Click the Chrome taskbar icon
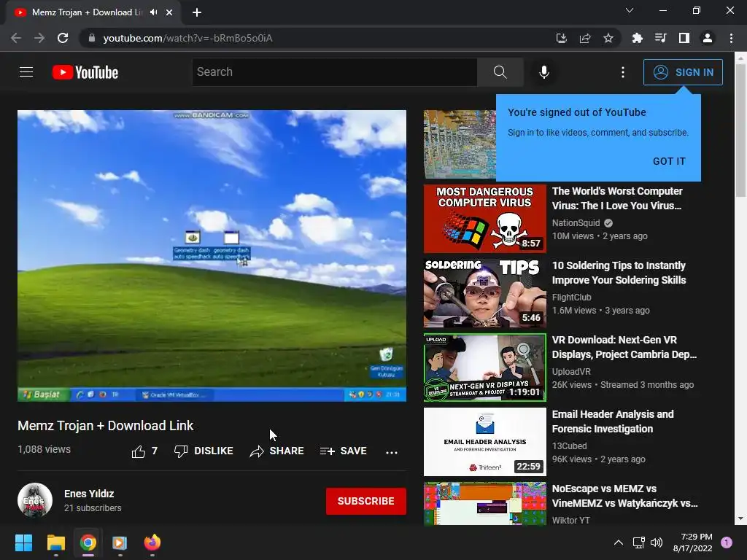The width and height of the screenshot is (747, 560). click(x=88, y=542)
